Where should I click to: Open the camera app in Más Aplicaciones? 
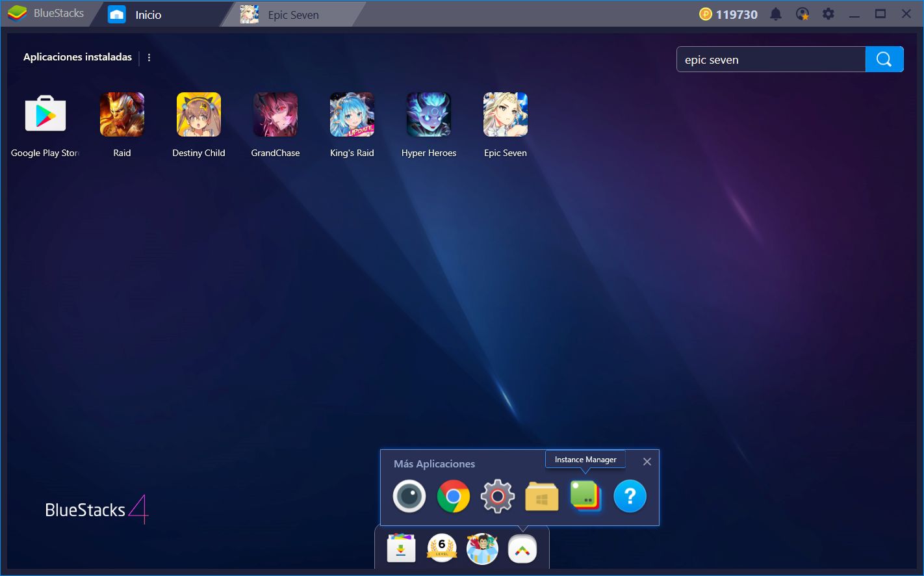(409, 497)
